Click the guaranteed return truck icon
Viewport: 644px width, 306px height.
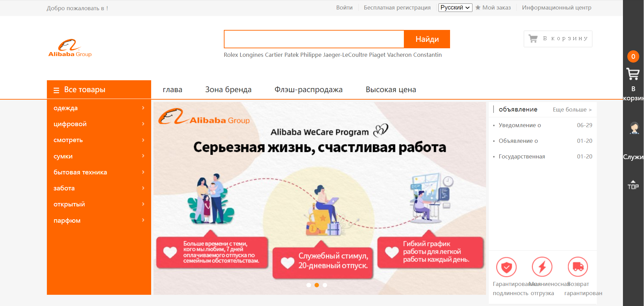point(578,267)
